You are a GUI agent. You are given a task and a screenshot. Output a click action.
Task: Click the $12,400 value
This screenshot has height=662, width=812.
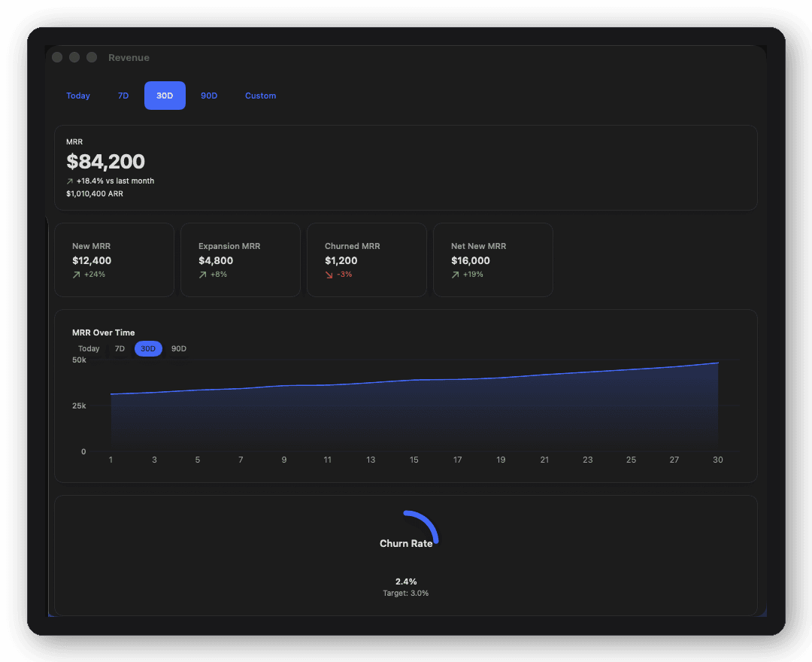click(92, 260)
